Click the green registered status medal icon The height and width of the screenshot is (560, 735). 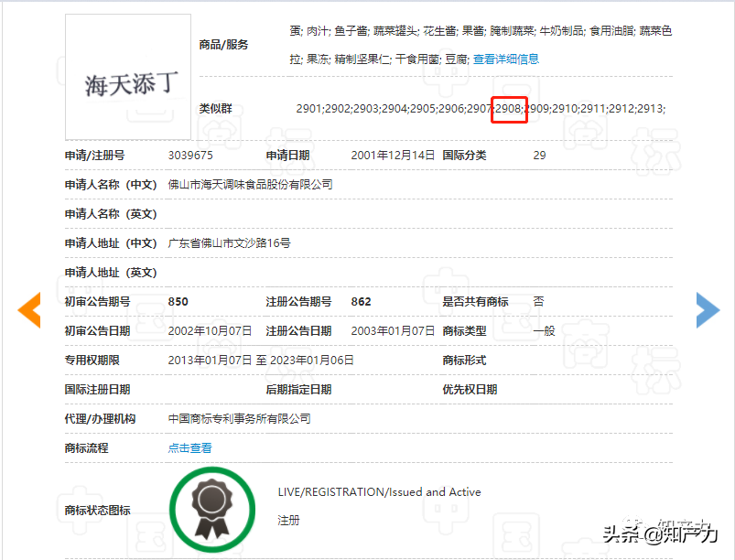point(212,510)
